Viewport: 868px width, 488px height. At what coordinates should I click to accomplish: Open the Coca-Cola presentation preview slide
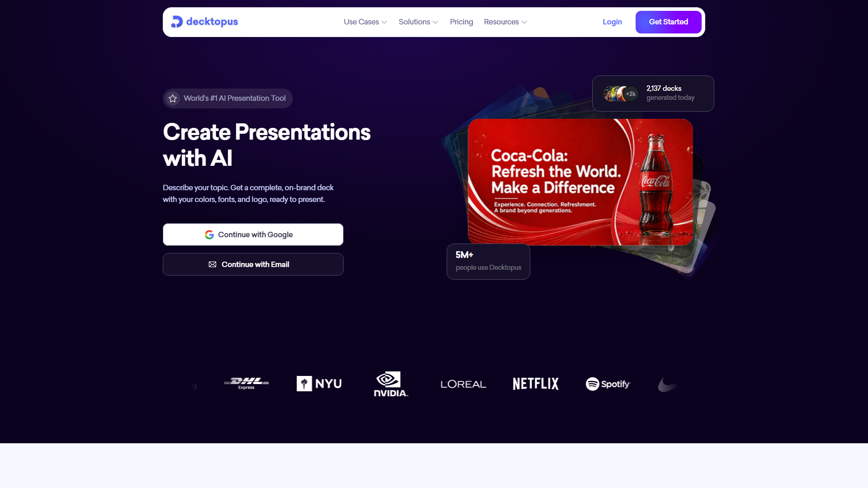click(x=580, y=182)
